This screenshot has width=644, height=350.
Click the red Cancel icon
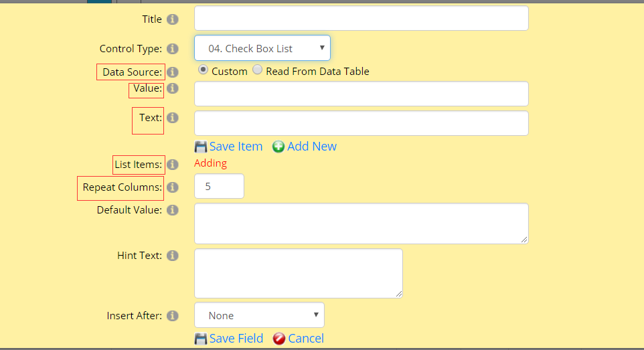279,339
